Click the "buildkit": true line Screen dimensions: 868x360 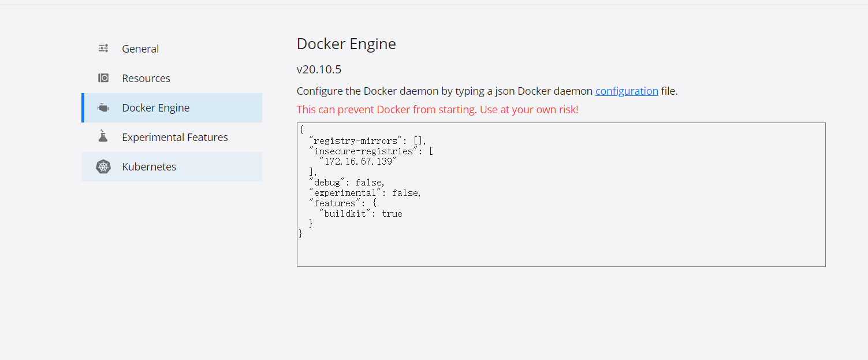tap(360, 213)
